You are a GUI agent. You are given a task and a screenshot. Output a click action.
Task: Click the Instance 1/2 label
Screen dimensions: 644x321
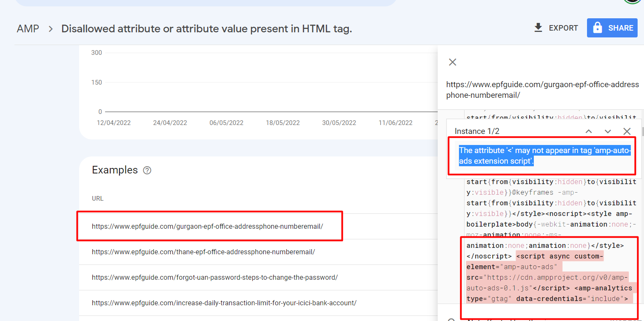[x=477, y=131]
